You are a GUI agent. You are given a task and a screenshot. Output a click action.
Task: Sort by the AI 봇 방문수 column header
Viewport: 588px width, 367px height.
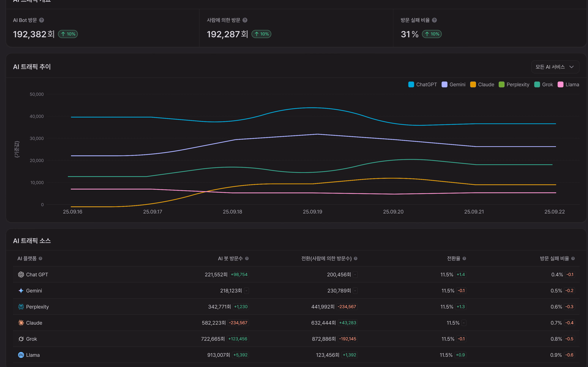230,258
